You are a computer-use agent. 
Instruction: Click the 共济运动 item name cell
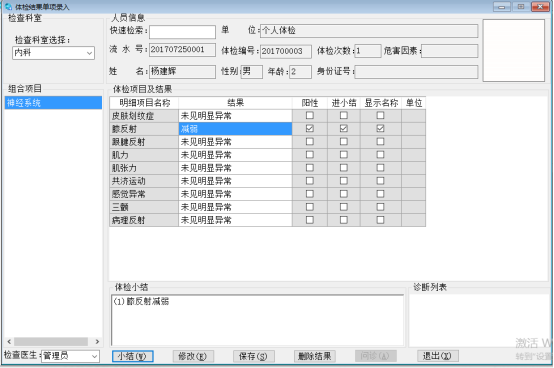[x=144, y=181]
